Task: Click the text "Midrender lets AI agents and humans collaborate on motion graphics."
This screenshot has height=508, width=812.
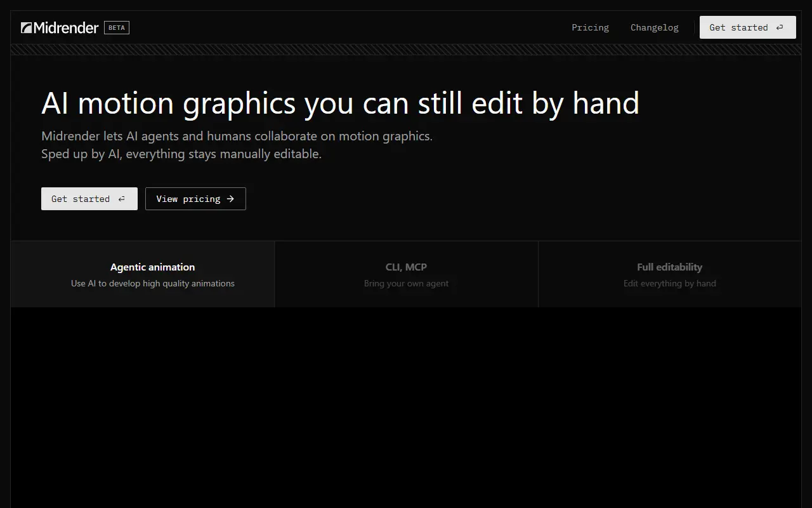Action: click(x=237, y=136)
